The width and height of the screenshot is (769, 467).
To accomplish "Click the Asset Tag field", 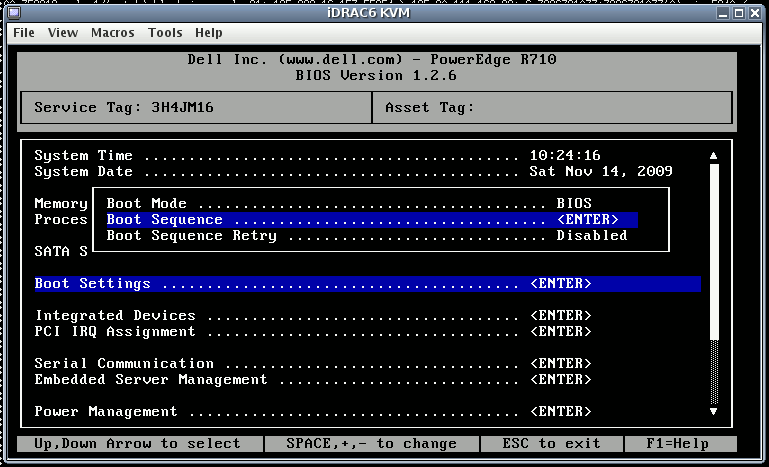I will (552, 107).
